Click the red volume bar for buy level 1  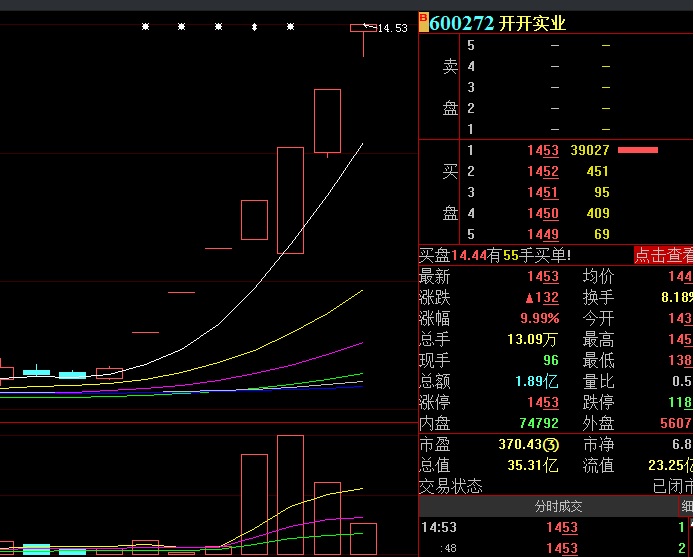coord(637,150)
